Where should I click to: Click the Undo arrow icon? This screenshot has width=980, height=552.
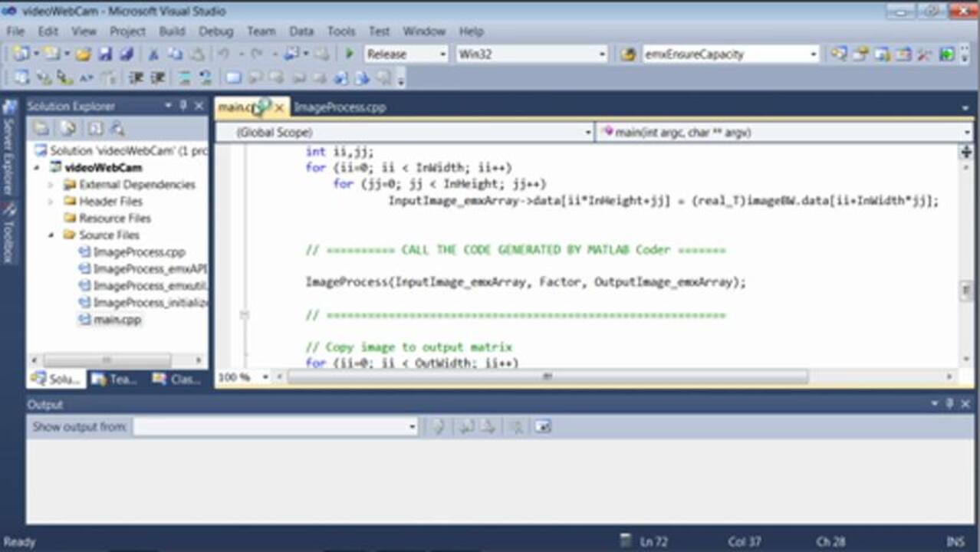pos(223,54)
